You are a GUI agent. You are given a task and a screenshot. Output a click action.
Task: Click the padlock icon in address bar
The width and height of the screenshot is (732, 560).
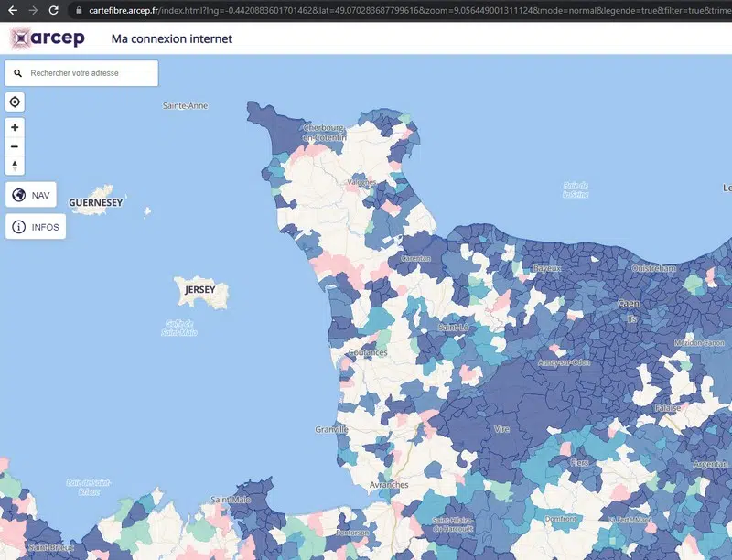(78, 13)
